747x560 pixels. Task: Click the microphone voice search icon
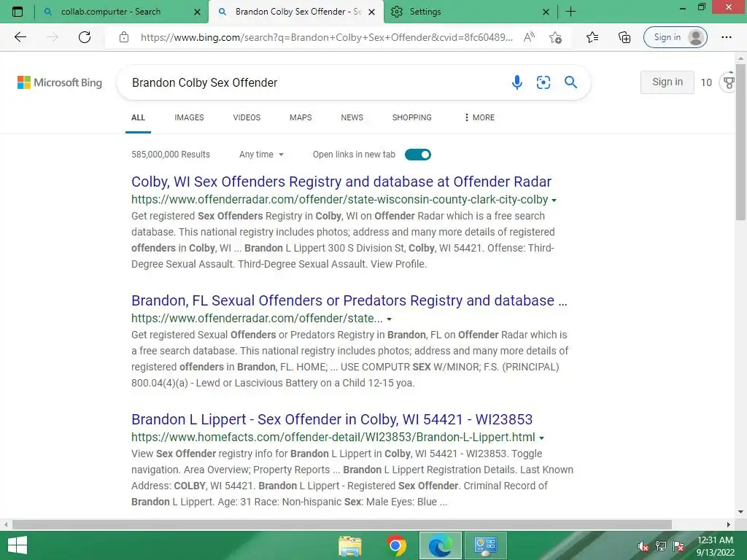click(517, 82)
